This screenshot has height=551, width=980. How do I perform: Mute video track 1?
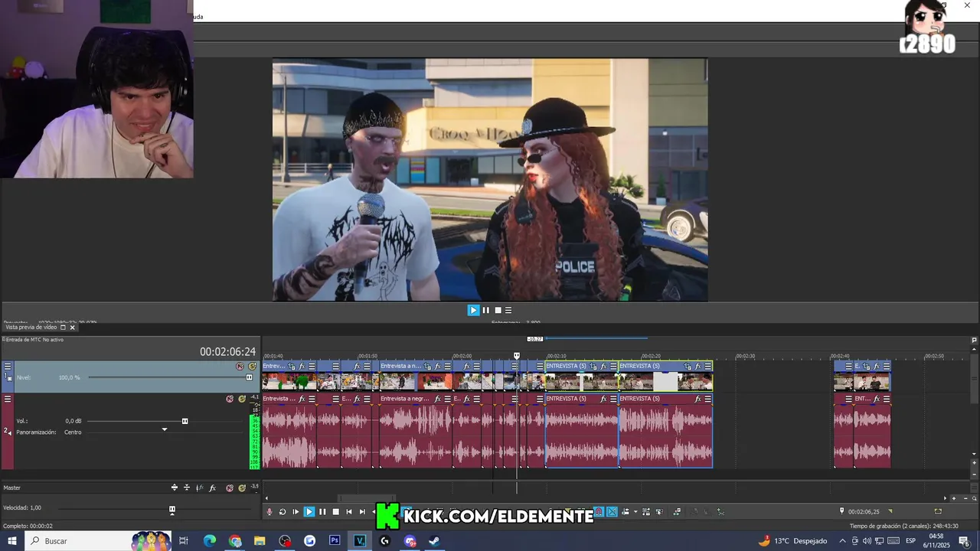(240, 367)
